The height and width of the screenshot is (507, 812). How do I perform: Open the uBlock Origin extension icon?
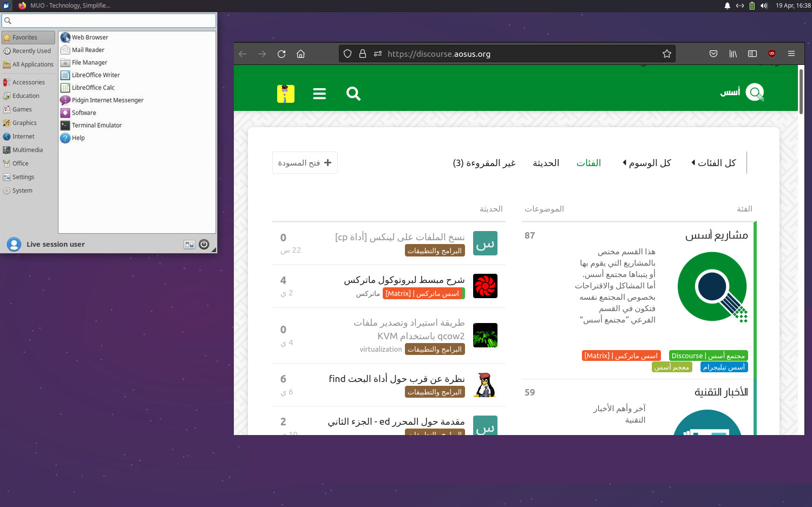[772, 54]
